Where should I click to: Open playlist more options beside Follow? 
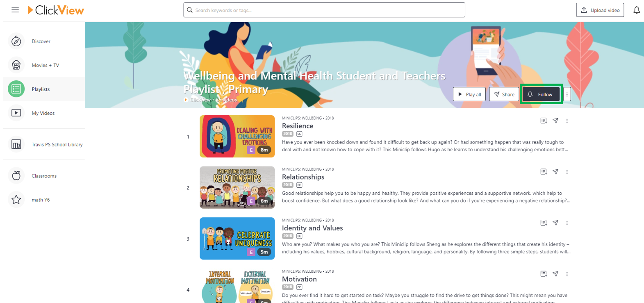click(x=567, y=94)
